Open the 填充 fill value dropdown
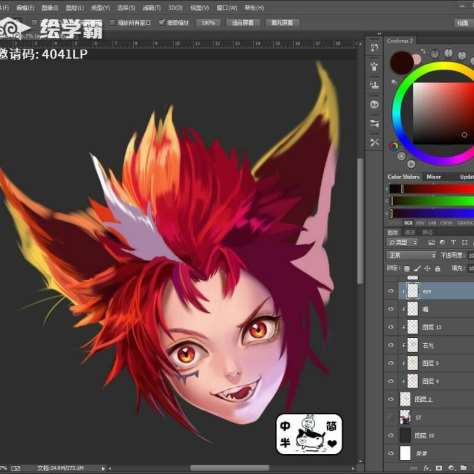 (x=471, y=268)
